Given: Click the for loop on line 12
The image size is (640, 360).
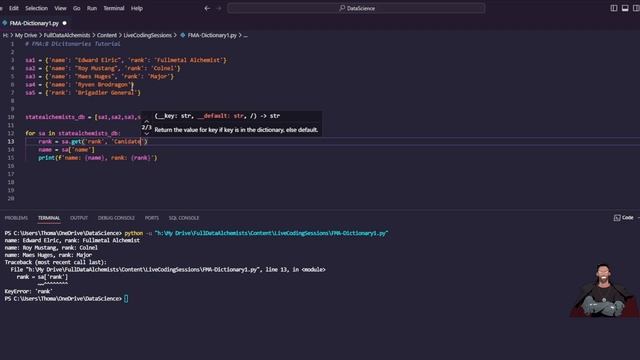Looking at the screenshot, I should coord(73,133).
